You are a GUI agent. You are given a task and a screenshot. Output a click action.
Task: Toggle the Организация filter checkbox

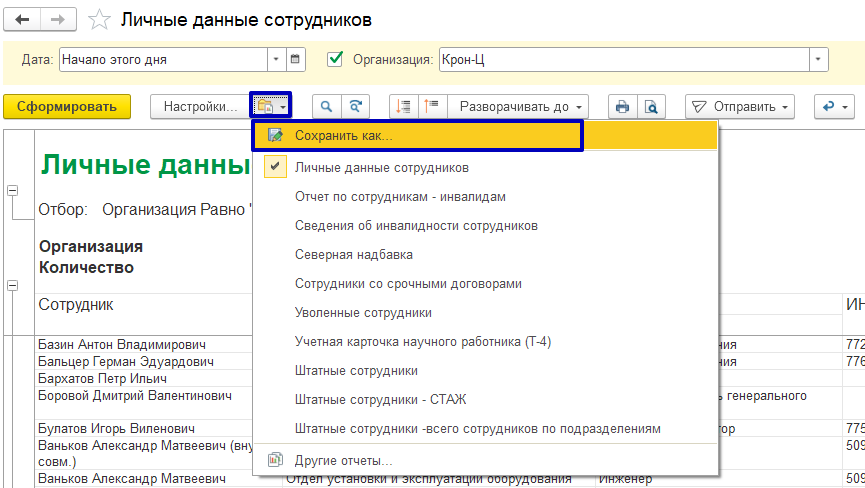[x=336, y=59]
